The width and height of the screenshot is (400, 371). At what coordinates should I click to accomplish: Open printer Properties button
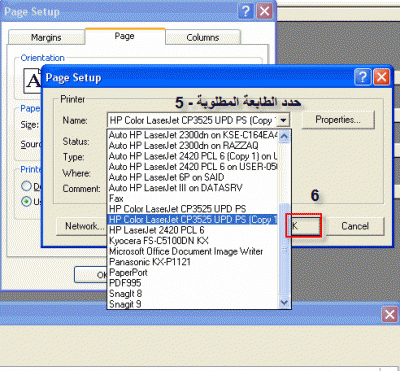pyautogui.click(x=338, y=120)
